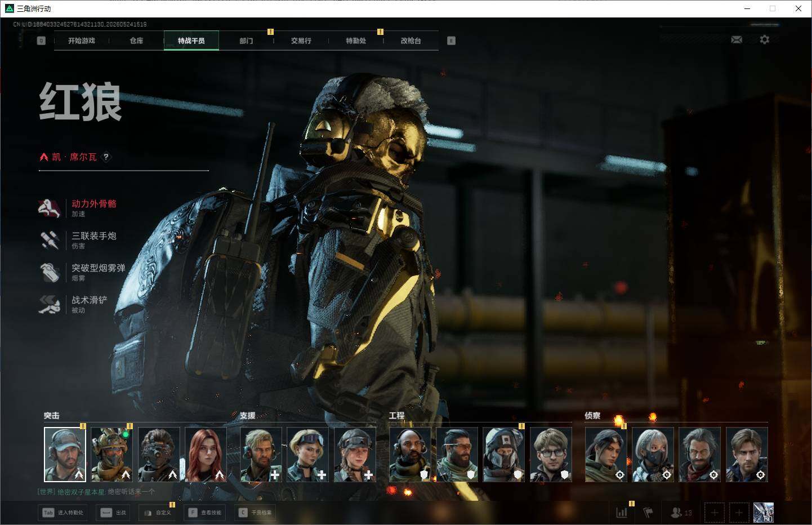Click the second empty squad slot plus
The image size is (812, 525).
click(739, 513)
